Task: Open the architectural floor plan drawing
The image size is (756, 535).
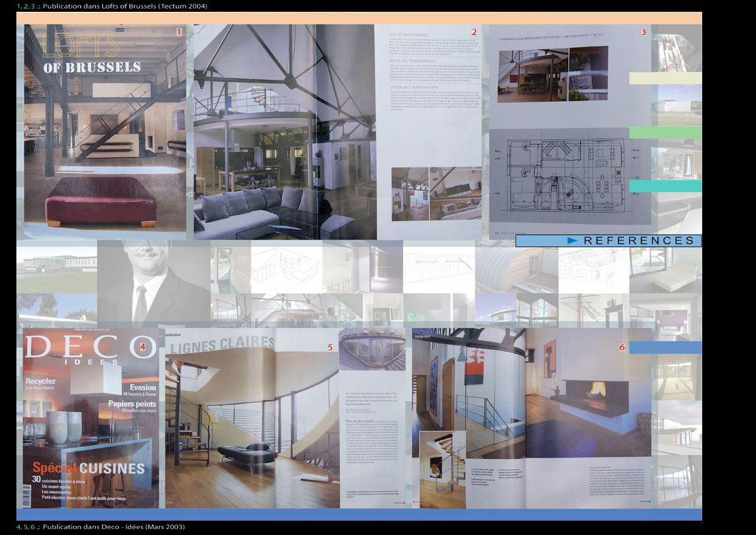Action: tap(566, 176)
